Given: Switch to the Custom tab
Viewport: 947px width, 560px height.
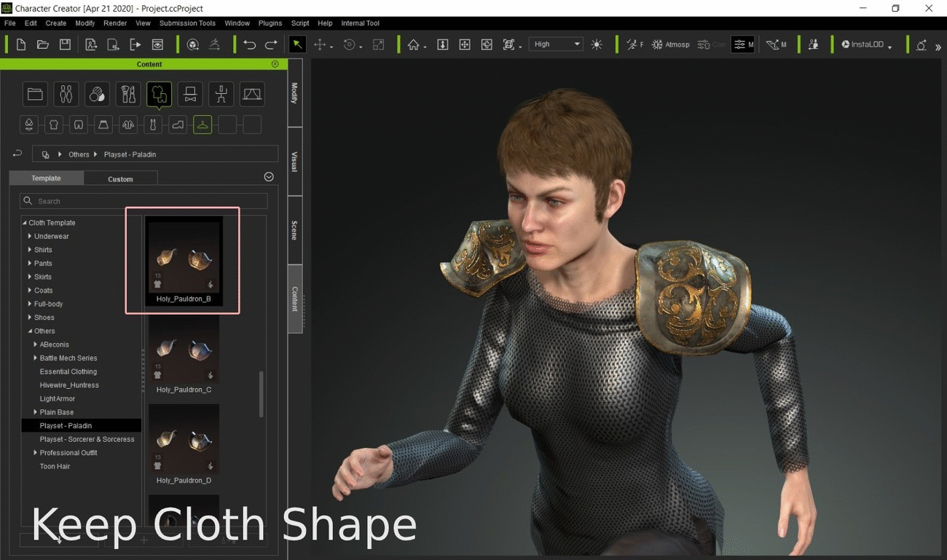Looking at the screenshot, I should [120, 179].
